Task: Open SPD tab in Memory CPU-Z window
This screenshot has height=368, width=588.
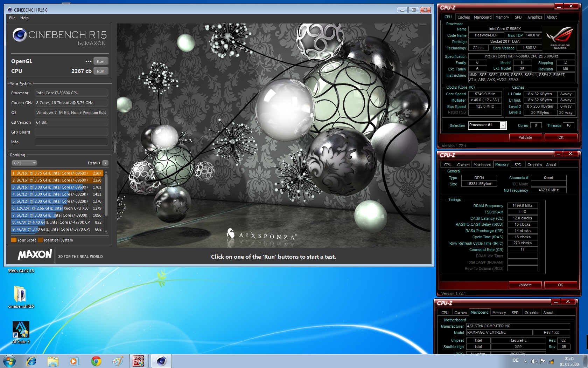Action: click(x=518, y=165)
